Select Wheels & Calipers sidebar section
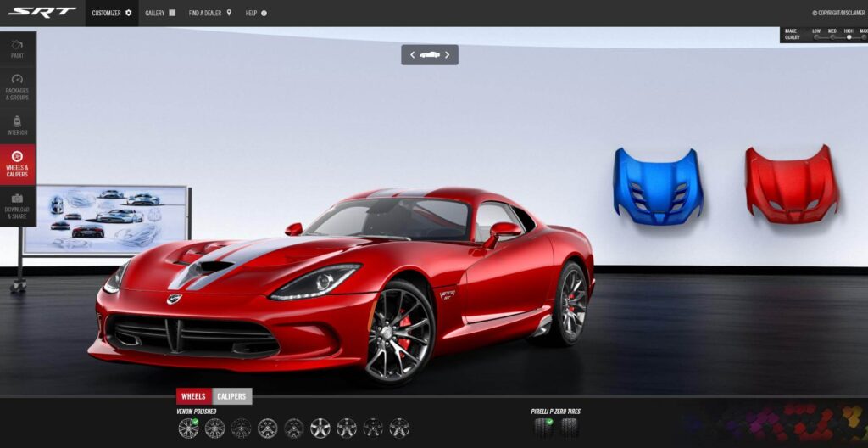 pyautogui.click(x=17, y=164)
